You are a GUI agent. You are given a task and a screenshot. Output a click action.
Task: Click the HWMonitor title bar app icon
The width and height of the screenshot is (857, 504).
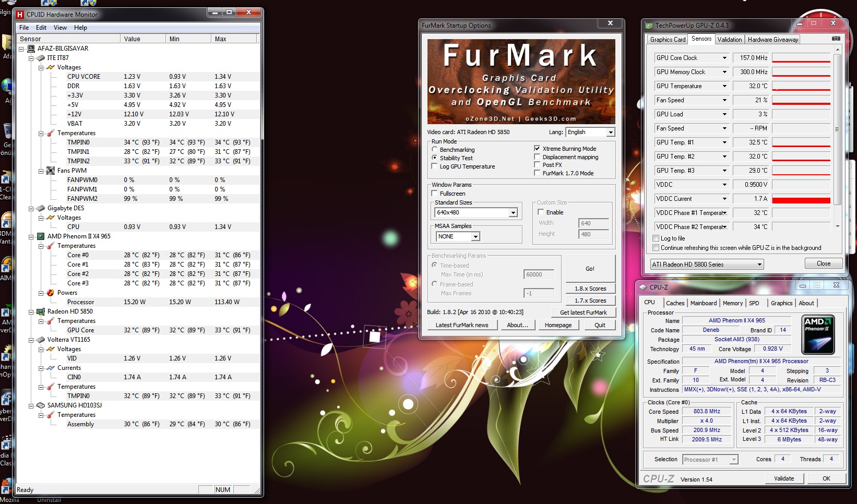coord(20,15)
